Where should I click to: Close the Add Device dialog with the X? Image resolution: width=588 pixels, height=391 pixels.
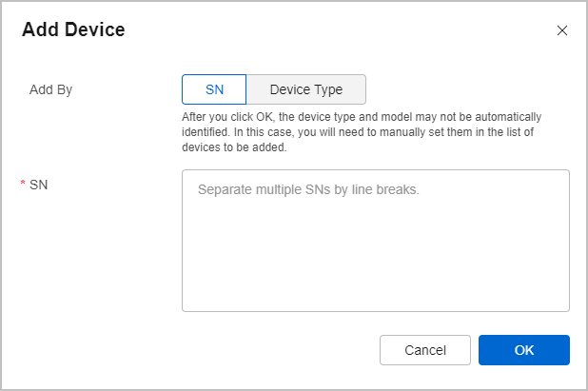561,30
